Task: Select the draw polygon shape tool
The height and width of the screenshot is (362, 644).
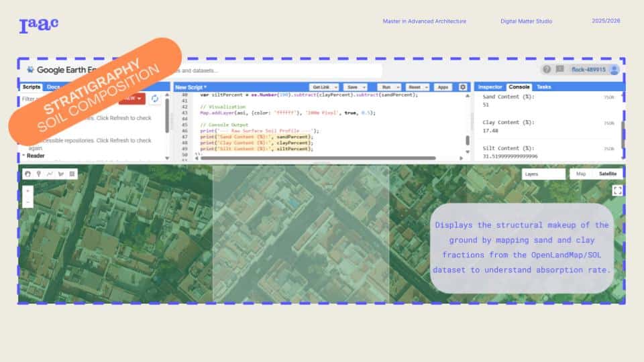Action: pyautogui.click(x=61, y=174)
